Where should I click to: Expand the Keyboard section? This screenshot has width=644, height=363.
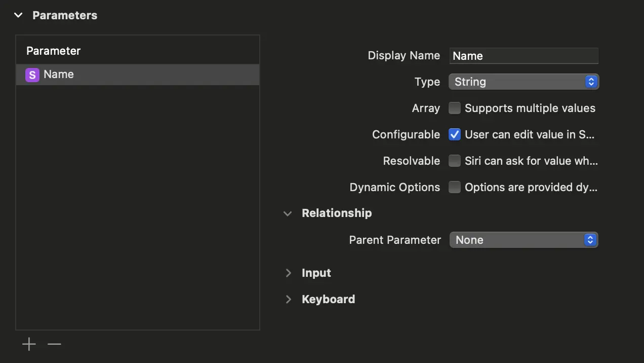coord(288,300)
